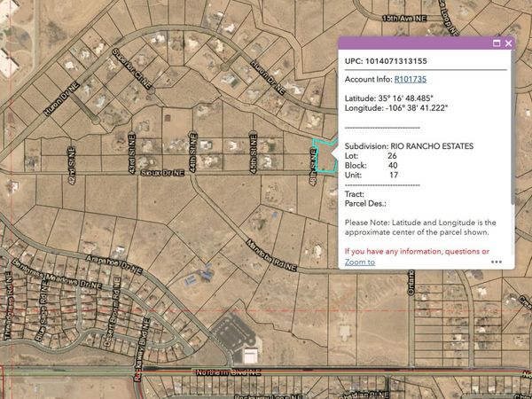Click the popup vertical scrollbar

tap(512, 127)
